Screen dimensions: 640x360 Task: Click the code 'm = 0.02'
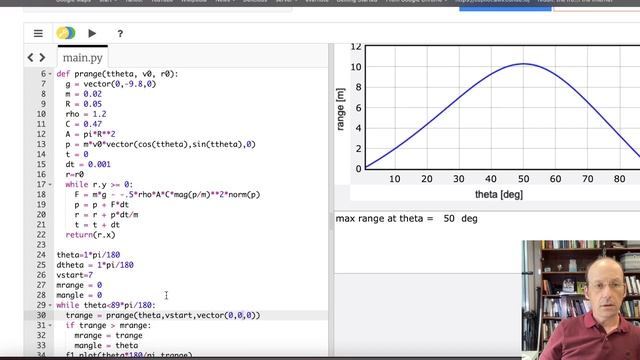click(x=83, y=94)
